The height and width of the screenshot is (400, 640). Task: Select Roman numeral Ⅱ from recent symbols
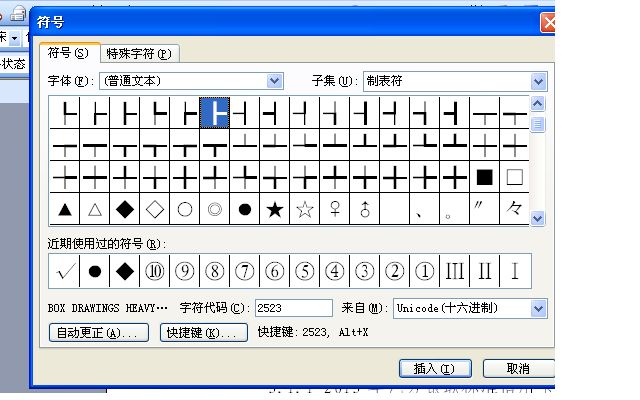(x=484, y=271)
